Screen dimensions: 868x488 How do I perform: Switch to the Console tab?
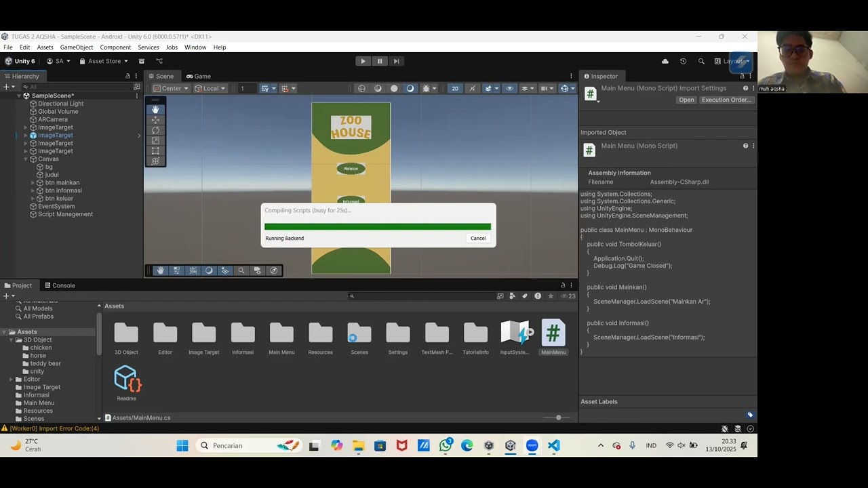pyautogui.click(x=60, y=285)
